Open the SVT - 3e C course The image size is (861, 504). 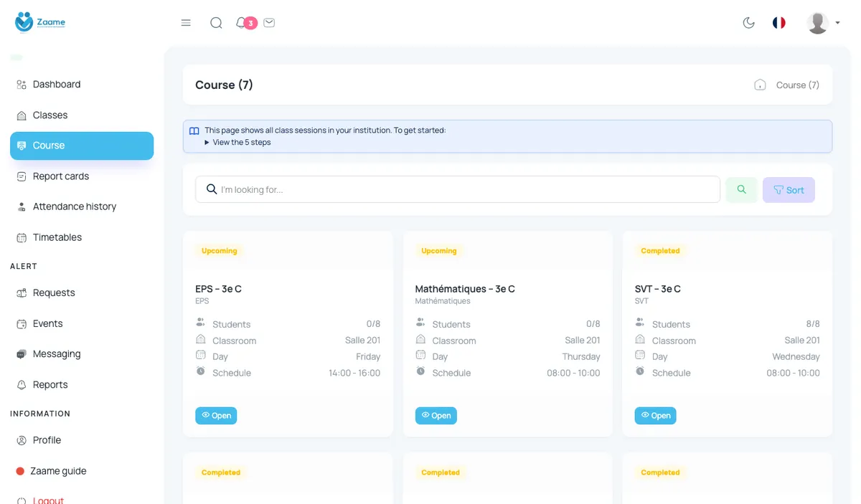[655, 416]
